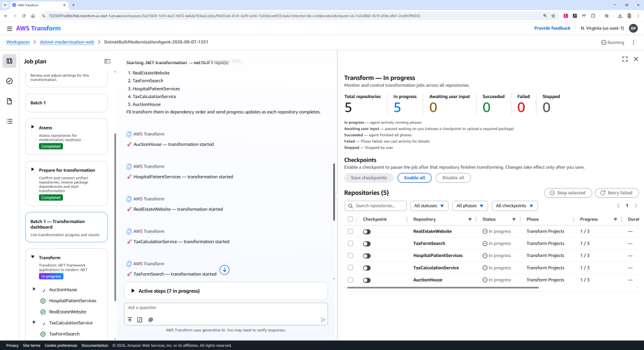
Task: Open the browser downloads icon
Action: (619, 16)
